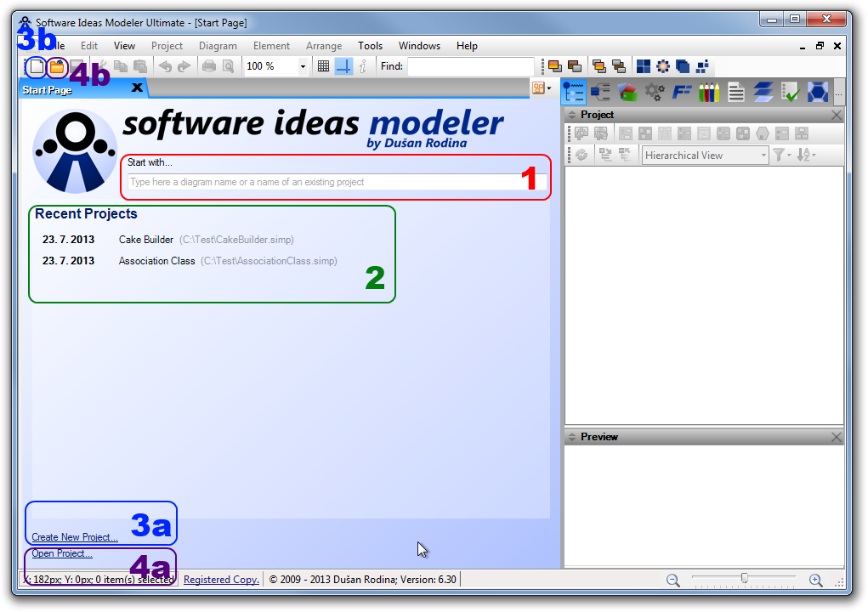The image size is (868, 612).
Task: Click the Open Project folder icon
Action: click(x=56, y=67)
